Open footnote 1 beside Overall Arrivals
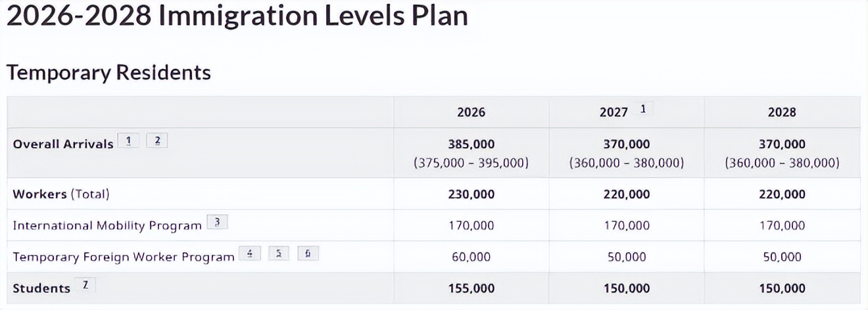This screenshot has width=868, height=310. (x=128, y=141)
